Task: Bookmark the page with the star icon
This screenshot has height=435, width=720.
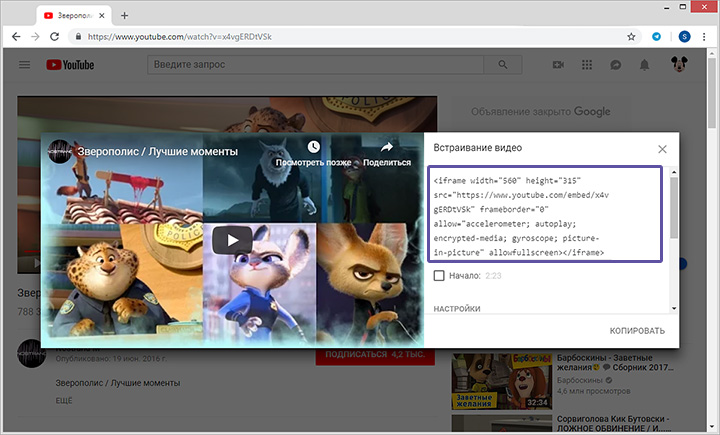Action: click(x=631, y=37)
